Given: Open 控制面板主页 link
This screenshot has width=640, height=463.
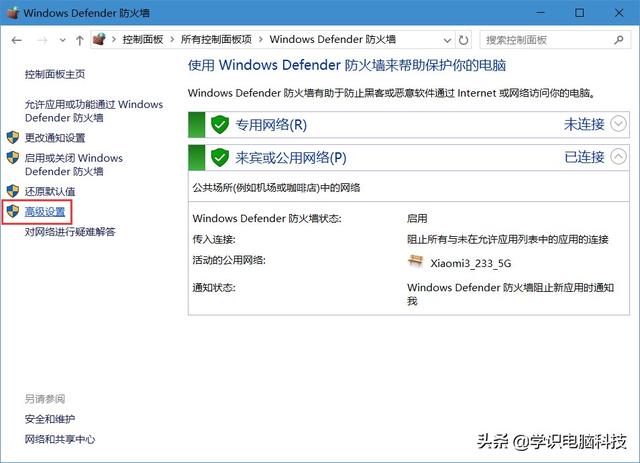Looking at the screenshot, I should click(55, 74).
